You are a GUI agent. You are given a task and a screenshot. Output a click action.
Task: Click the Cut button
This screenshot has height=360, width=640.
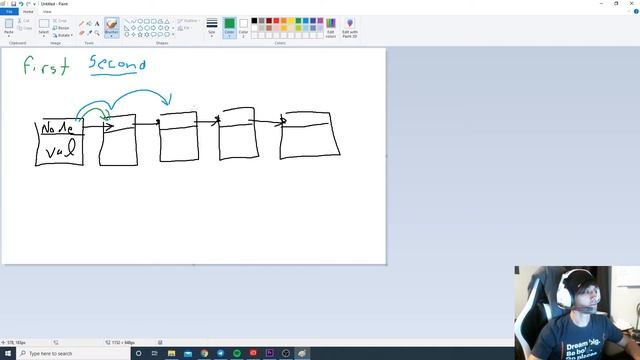(24, 20)
